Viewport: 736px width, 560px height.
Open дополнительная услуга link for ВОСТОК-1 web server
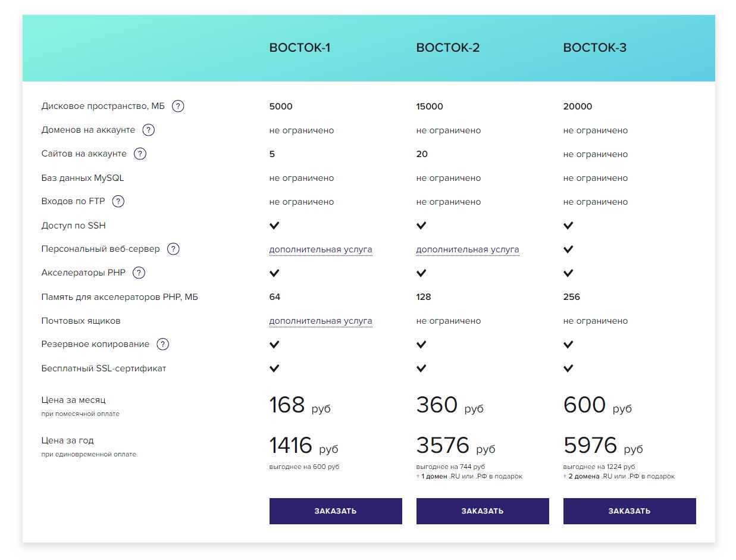(x=321, y=250)
